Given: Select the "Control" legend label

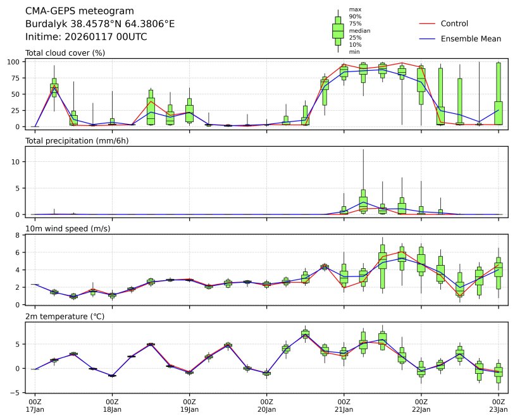Looking at the screenshot, I should point(454,23).
